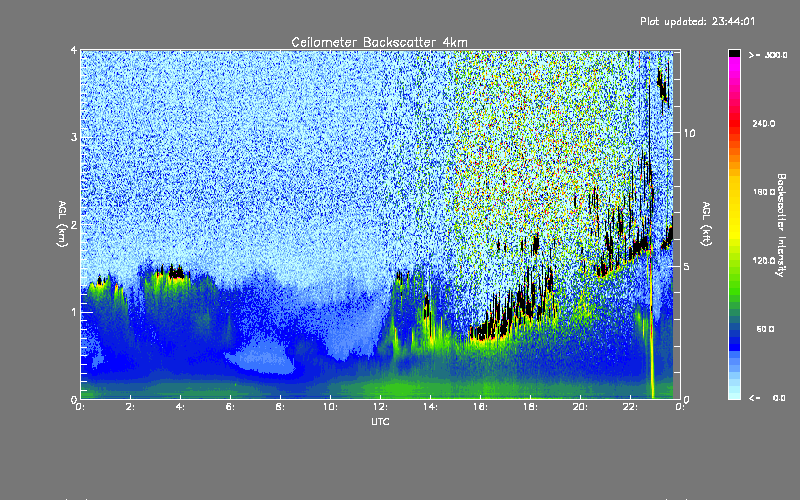Click the '180.0' colorbar value
Viewport: 800px width, 500px height.
[764, 192]
